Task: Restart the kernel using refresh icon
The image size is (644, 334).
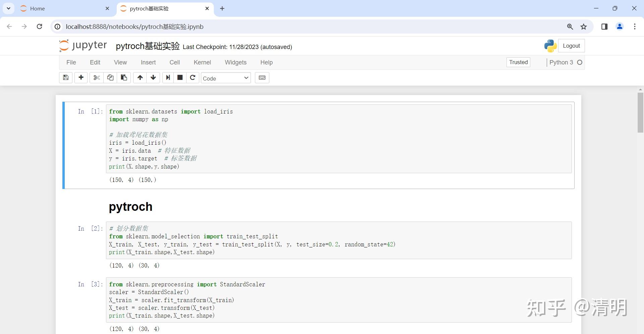Action: tap(193, 78)
